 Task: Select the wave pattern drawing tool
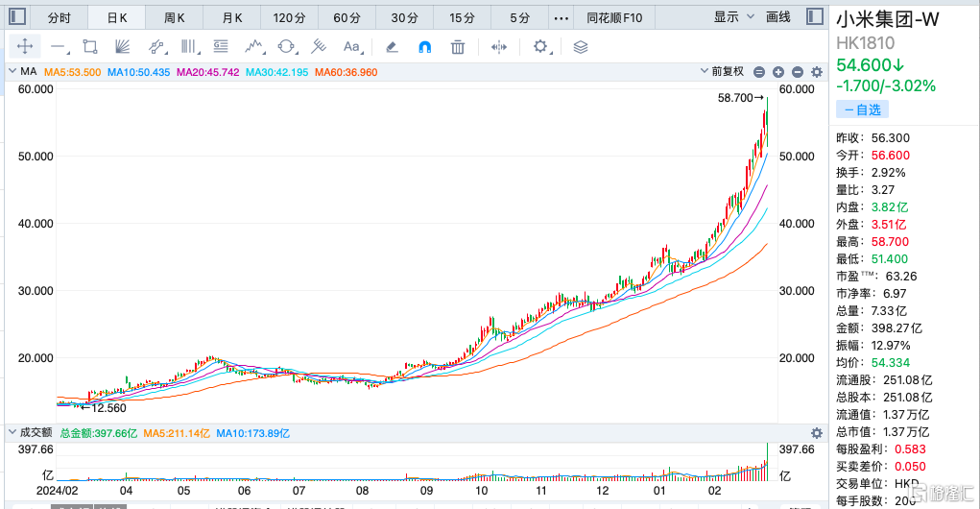[253, 47]
